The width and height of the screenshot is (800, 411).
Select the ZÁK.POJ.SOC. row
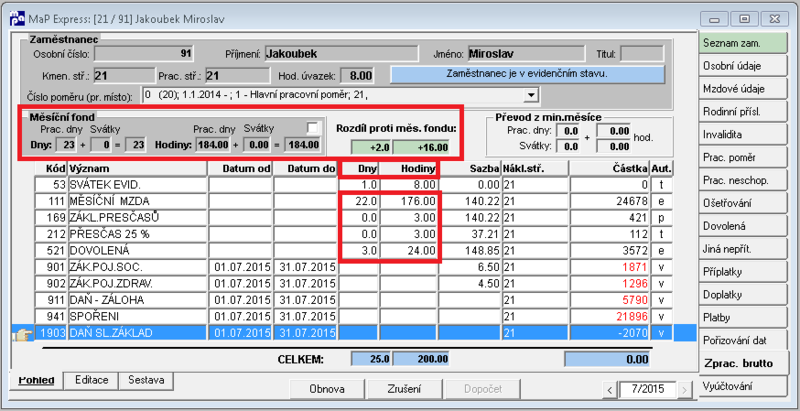[354, 267]
